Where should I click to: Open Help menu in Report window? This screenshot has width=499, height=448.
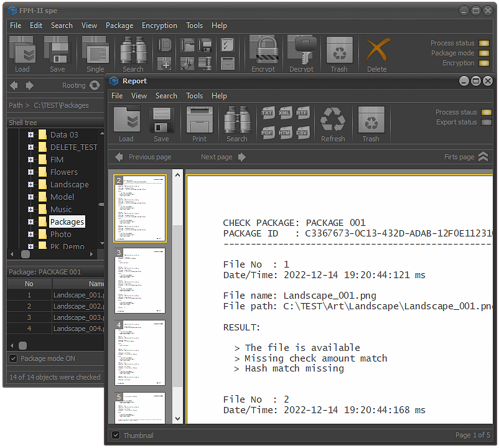219,96
